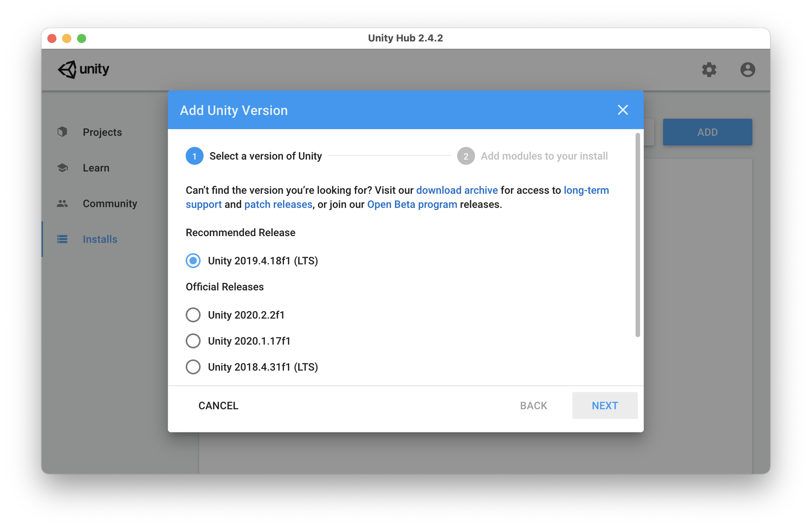Follow the patch releases link
Viewport: 812px width, 529px height.
[278, 204]
